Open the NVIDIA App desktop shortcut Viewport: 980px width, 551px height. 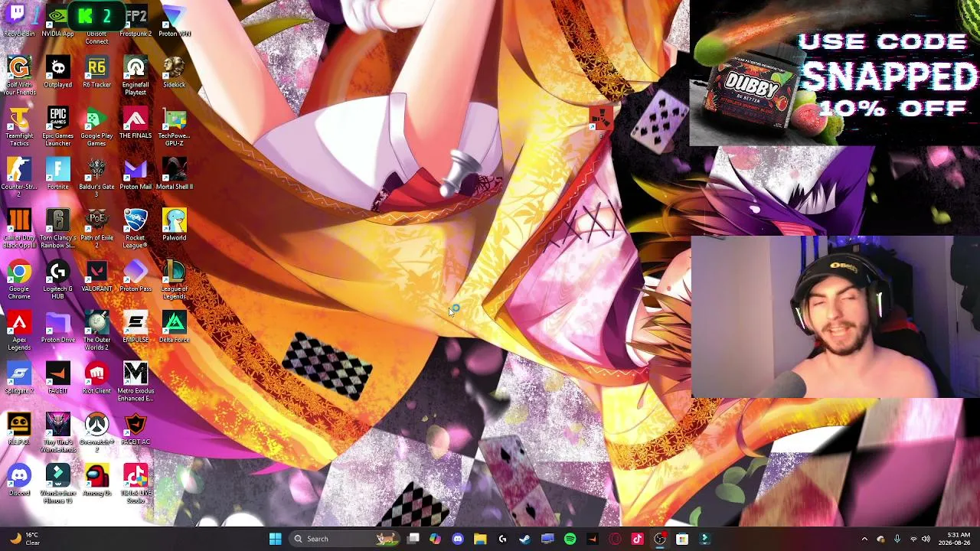(x=57, y=21)
